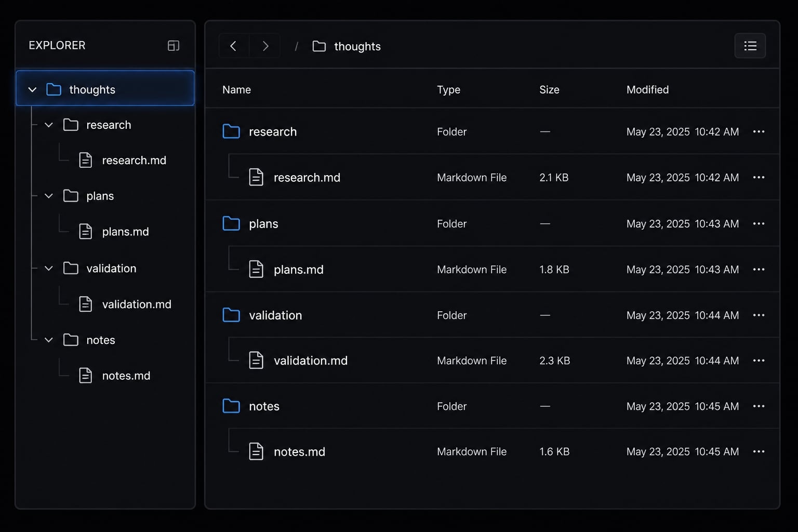Screen dimensions: 798x532
Task: Open more options for validation folder row
Action: pos(759,315)
